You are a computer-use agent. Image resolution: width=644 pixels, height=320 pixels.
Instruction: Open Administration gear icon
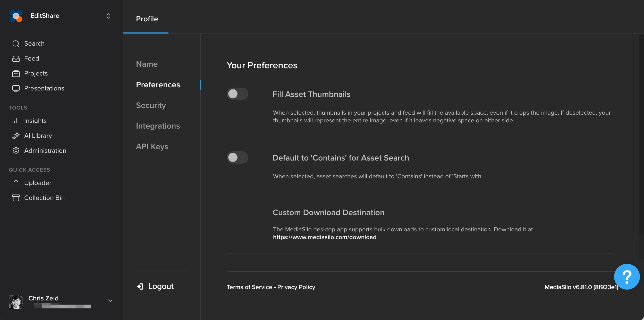[x=16, y=151]
